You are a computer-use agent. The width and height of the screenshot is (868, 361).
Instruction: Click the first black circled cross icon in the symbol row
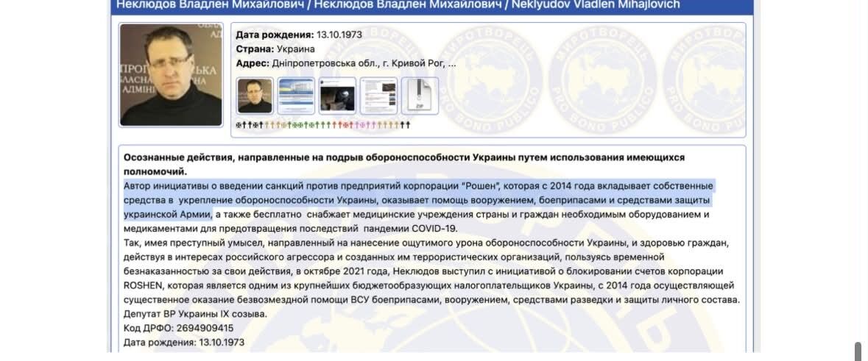pyautogui.click(x=239, y=125)
